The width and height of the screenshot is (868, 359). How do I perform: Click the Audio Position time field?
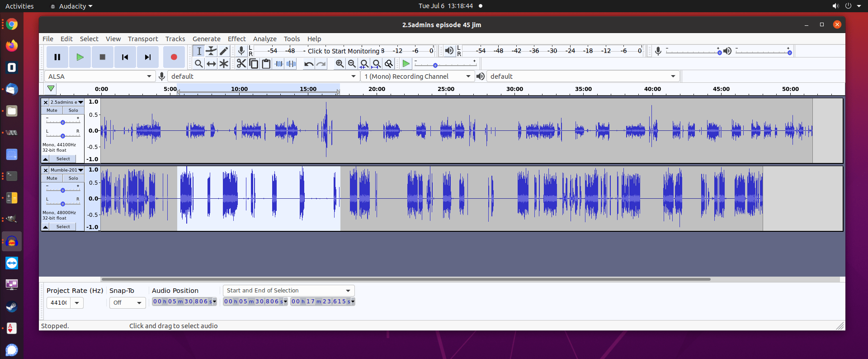(x=184, y=302)
